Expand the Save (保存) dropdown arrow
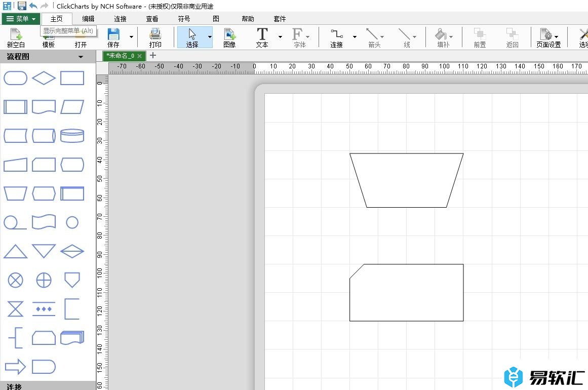588x390 pixels. click(131, 37)
